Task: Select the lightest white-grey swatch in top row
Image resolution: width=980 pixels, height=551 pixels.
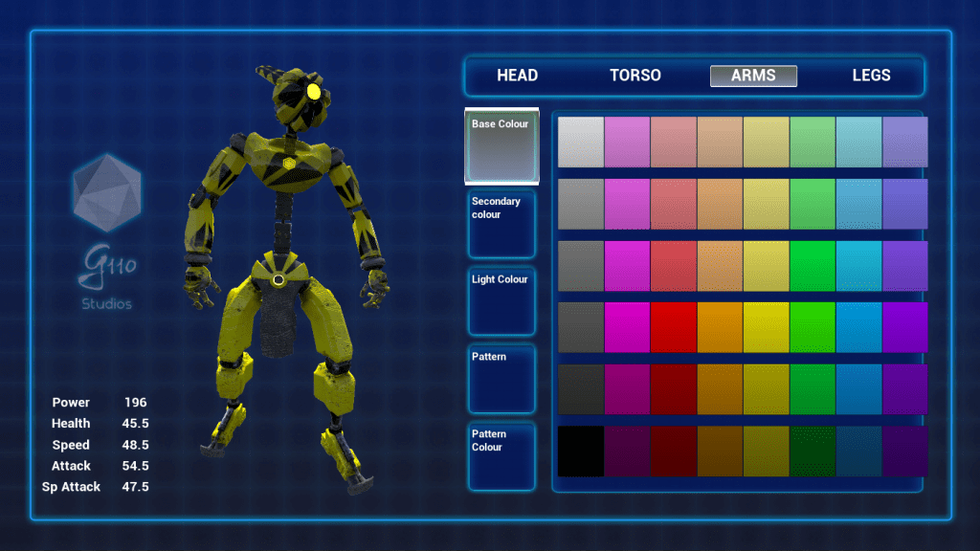Action: tap(581, 143)
